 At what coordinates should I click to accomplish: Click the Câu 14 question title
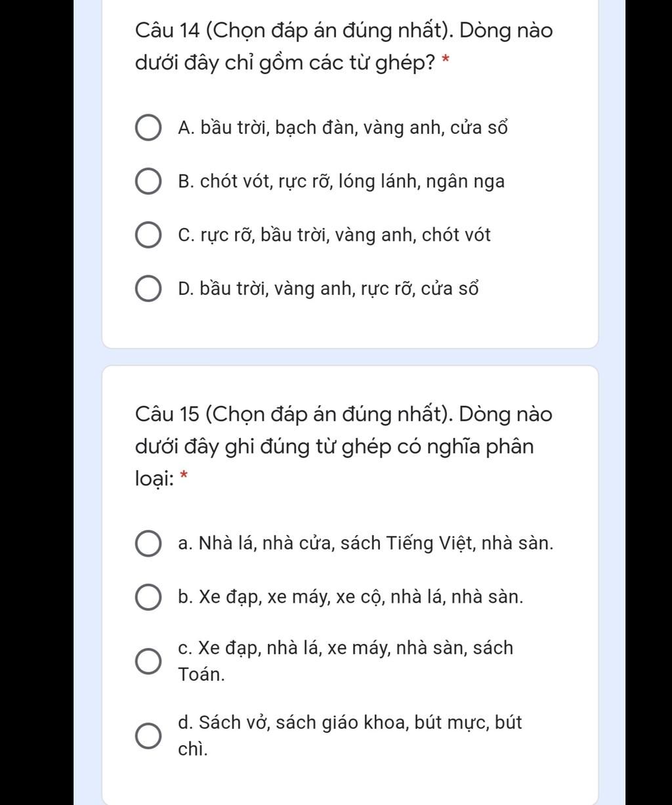coord(344,47)
